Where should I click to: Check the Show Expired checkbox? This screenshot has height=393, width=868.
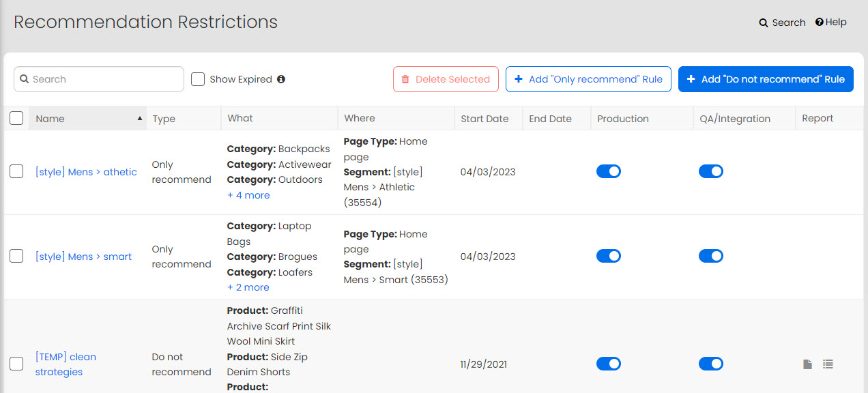point(197,79)
